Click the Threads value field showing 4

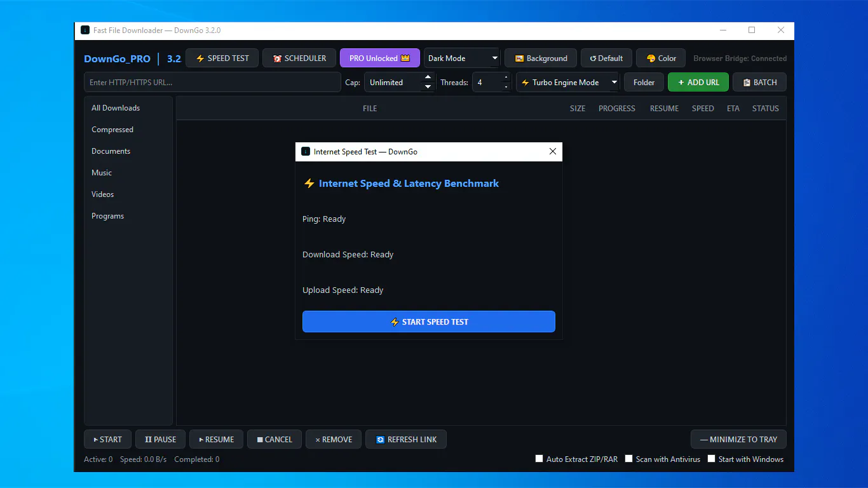(487, 82)
